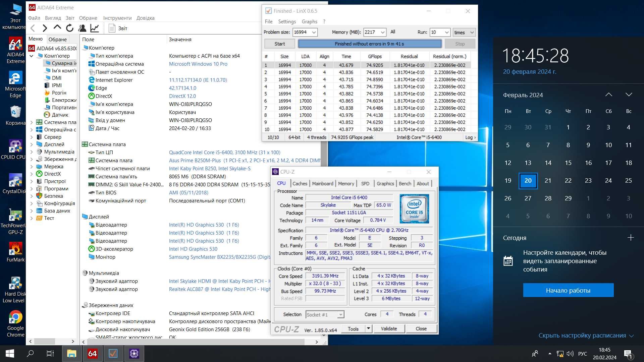Click the AIDA64 graph/chart icon
Viewport: 644px width, 362px height.
(x=95, y=28)
